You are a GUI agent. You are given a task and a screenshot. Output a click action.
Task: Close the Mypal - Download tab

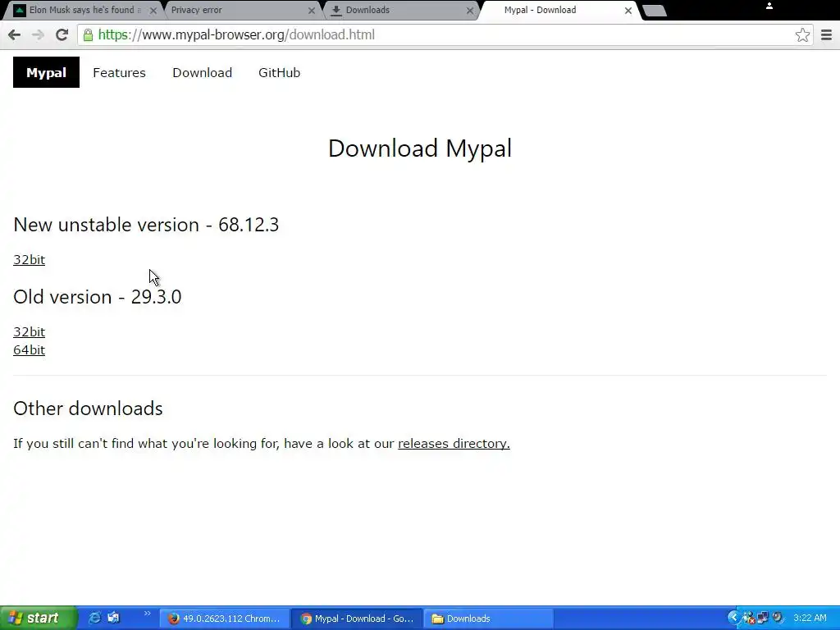628,10
